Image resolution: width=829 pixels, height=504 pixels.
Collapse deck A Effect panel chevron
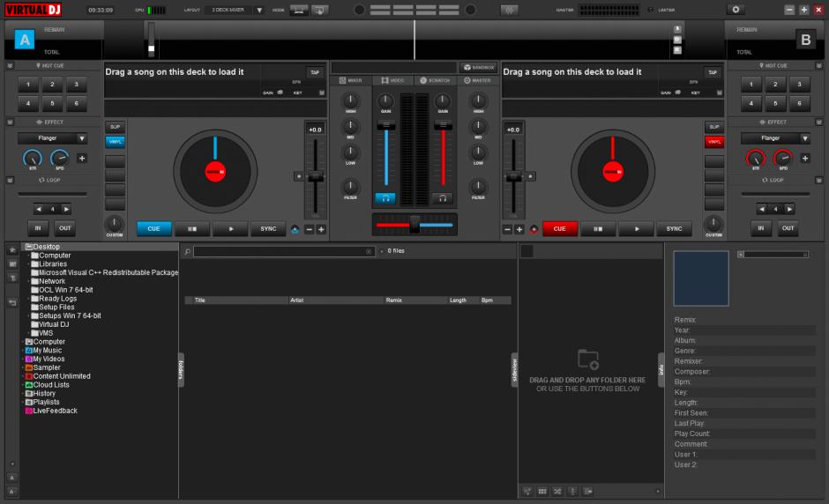(10, 122)
